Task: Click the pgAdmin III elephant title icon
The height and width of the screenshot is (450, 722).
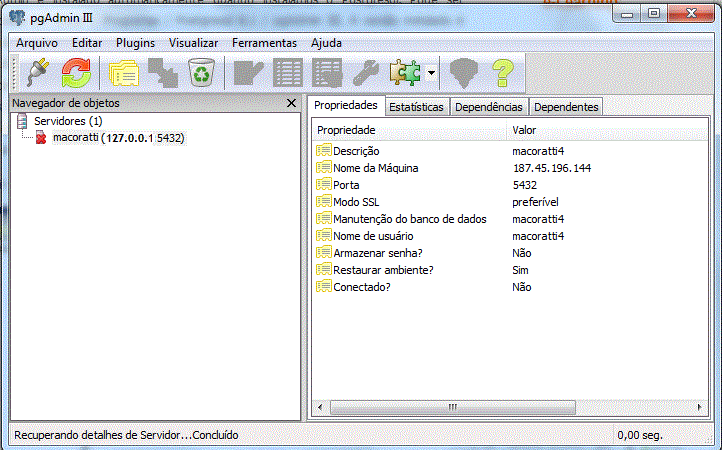Action: click(x=17, y=18)
